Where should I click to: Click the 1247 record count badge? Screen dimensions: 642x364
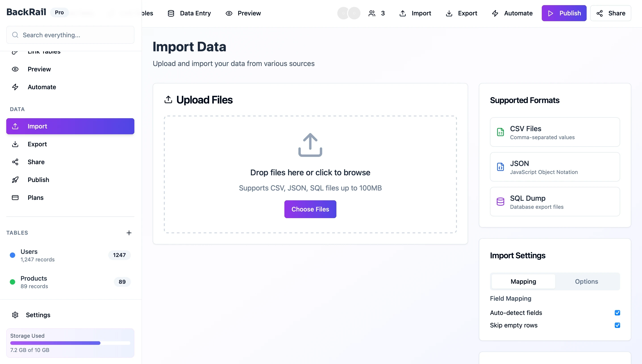(x=119, y=255)
